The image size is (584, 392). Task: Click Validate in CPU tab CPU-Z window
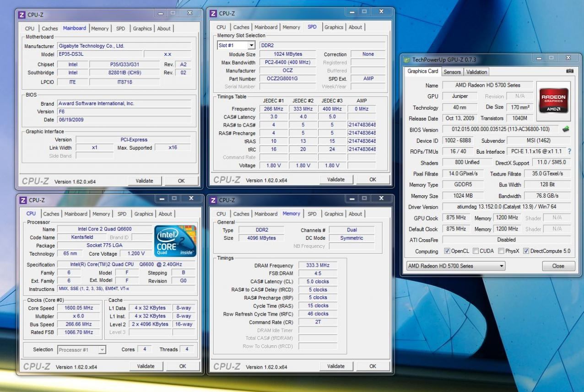146,366
